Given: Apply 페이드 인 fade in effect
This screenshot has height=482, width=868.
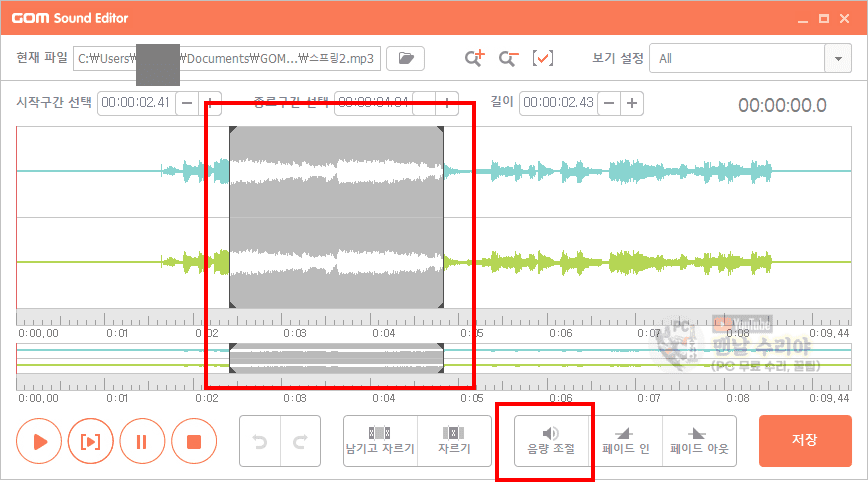Looking at the screenshot, I should pyautogui.click(x=625, y=441).
